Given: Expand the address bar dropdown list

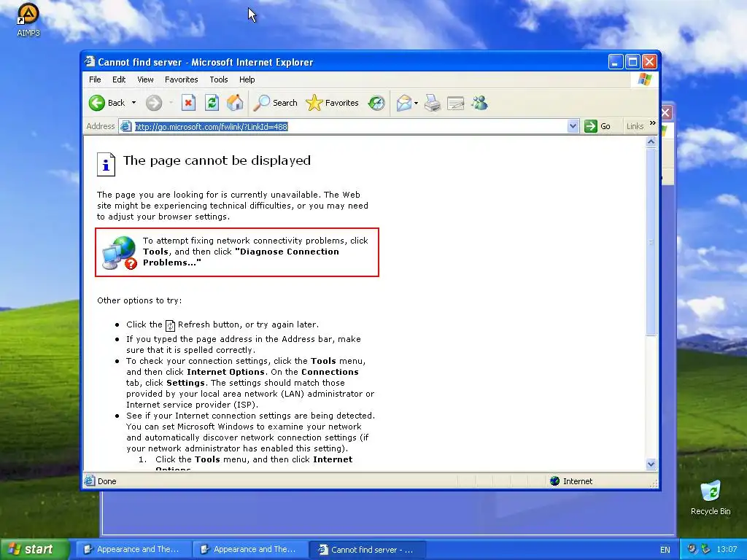Looking at the screenshot, I should click(573, 126).
